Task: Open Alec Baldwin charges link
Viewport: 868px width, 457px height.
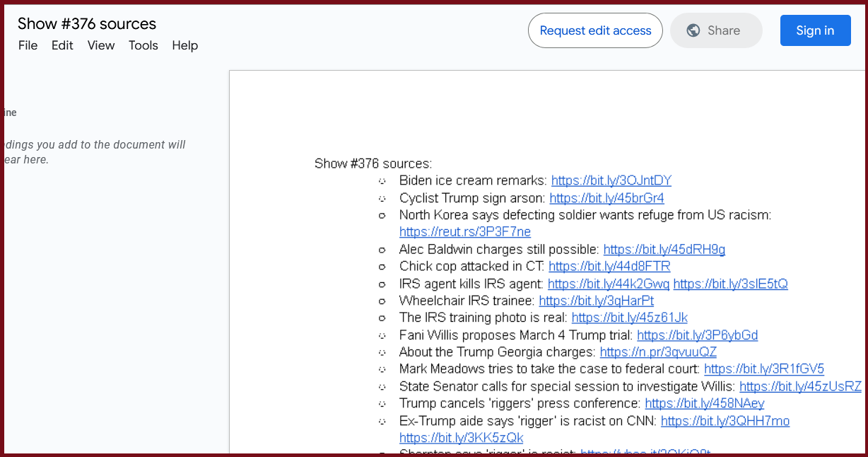Action: click(664, 250)
